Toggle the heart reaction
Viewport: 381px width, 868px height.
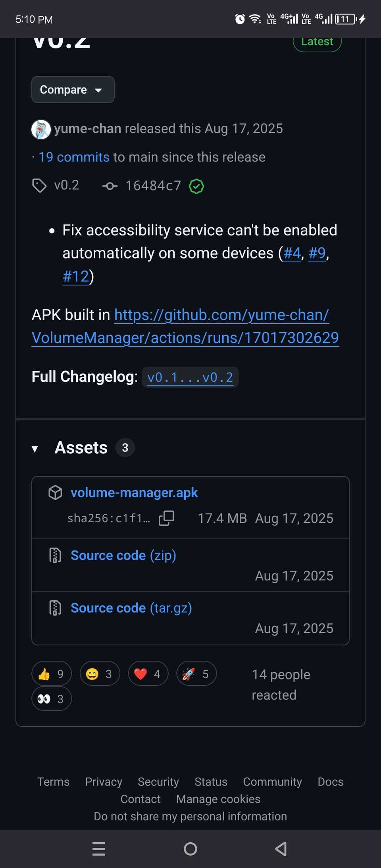(x=148, y=674)
